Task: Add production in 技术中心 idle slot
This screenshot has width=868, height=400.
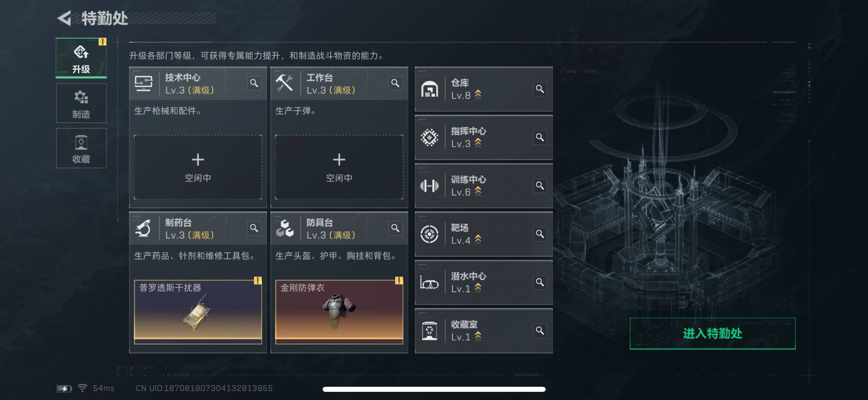Action: pyautogui.click(x=198, y=167)
